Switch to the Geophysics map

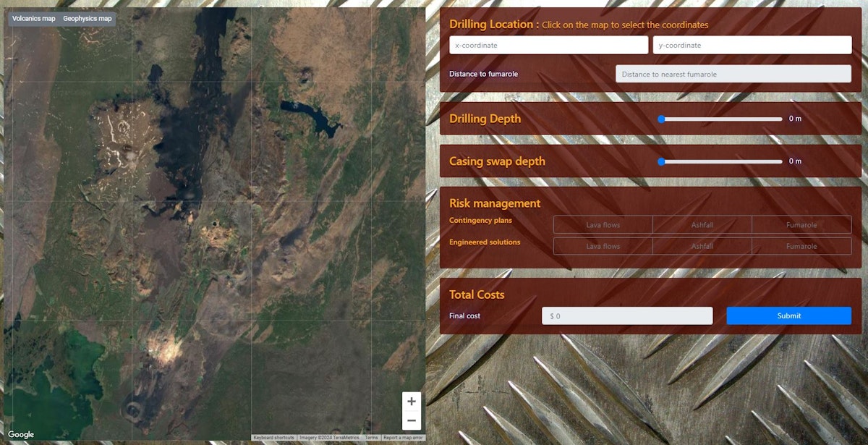[x=86, y=18]
